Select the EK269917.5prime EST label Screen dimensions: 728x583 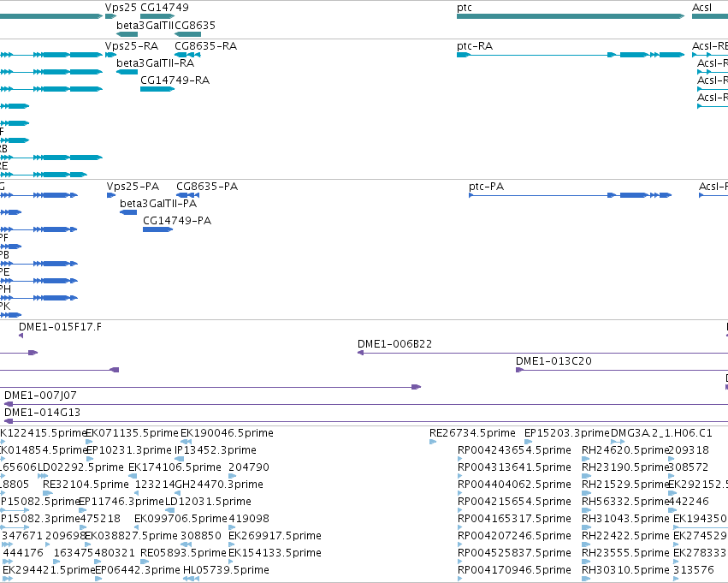[275, 536]
